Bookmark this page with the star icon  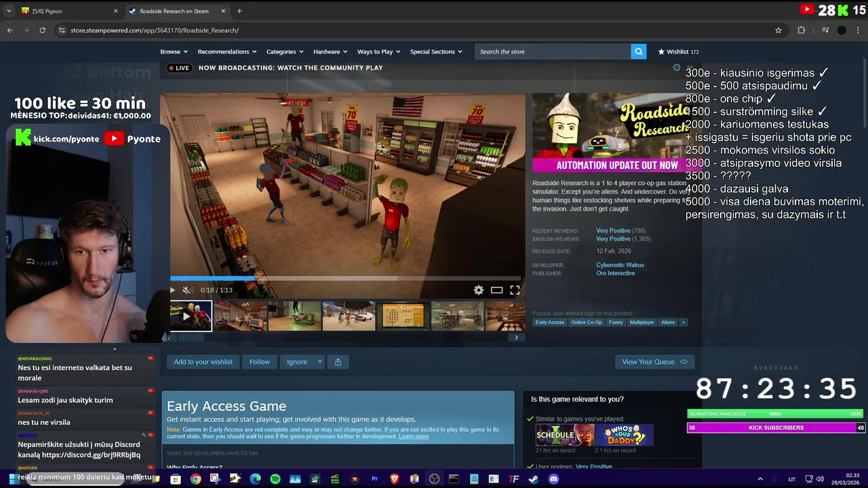click(778, 30)
